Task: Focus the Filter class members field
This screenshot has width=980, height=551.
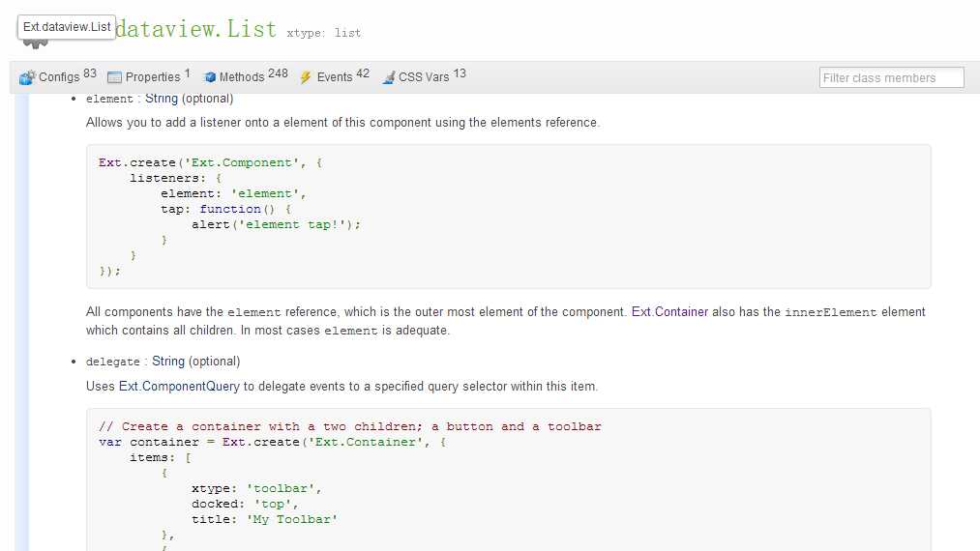Action: point(891,77)
